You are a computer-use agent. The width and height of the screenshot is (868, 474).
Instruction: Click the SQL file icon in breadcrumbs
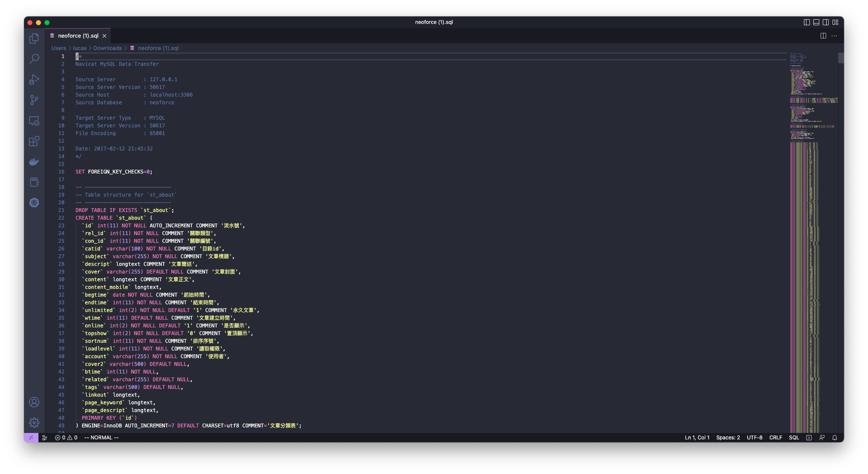(x=132, y=48)
